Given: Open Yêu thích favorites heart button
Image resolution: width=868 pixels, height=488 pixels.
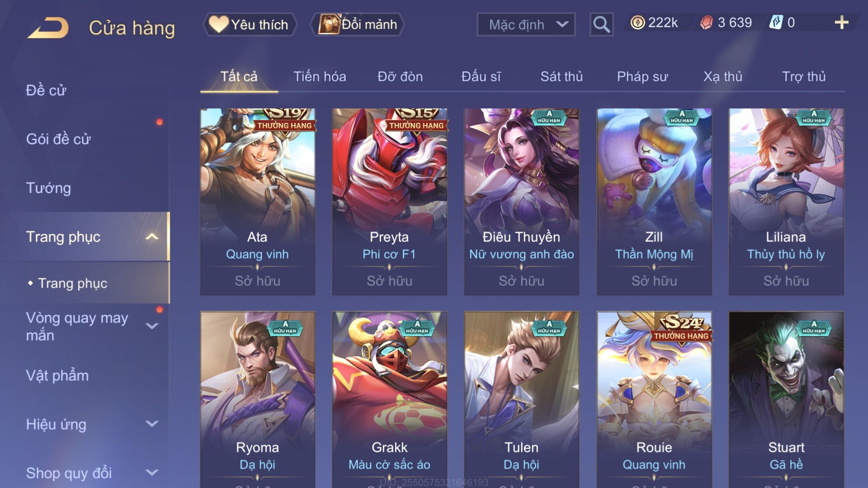Looking at the screenshot, I should (x=250, y=25).
